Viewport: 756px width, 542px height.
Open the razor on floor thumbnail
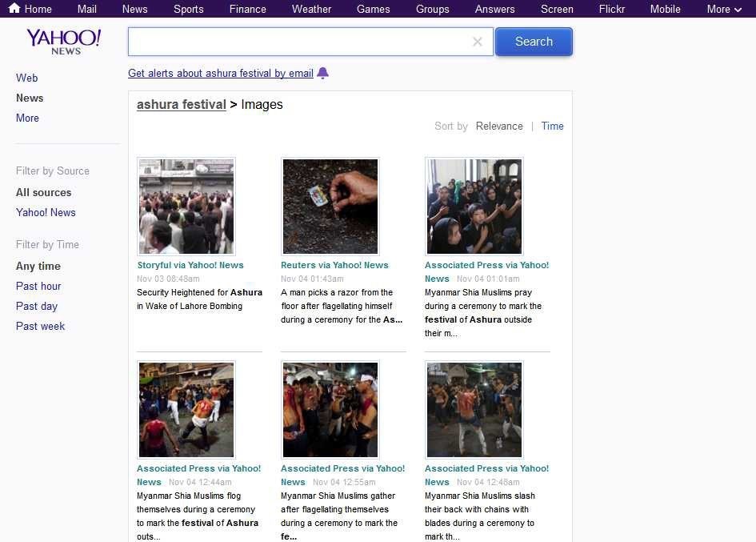(330, 207)
